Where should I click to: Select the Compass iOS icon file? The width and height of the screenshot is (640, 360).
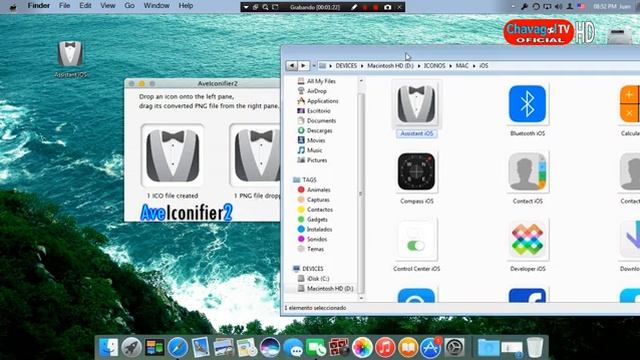click(x=416, y=171)
